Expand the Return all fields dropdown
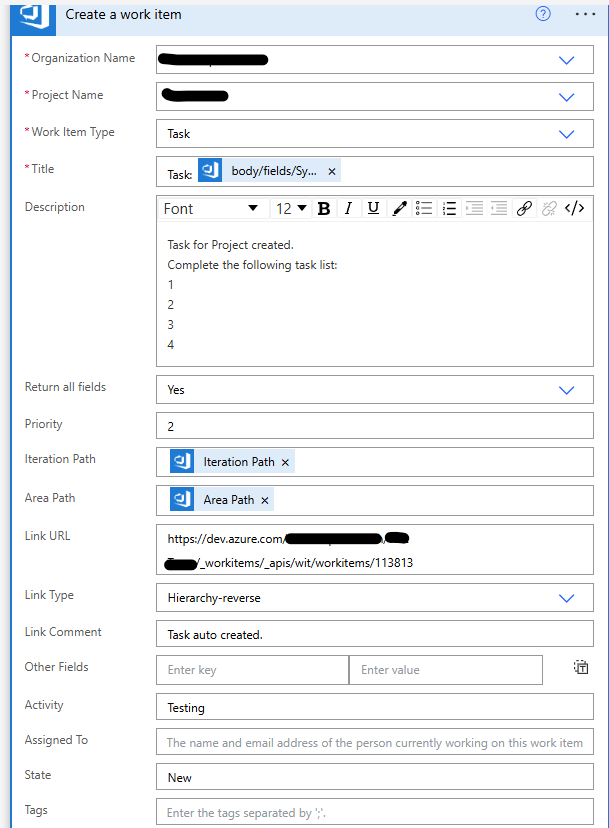609x828 pixels. pyautogui.click(x=566, y=390)
